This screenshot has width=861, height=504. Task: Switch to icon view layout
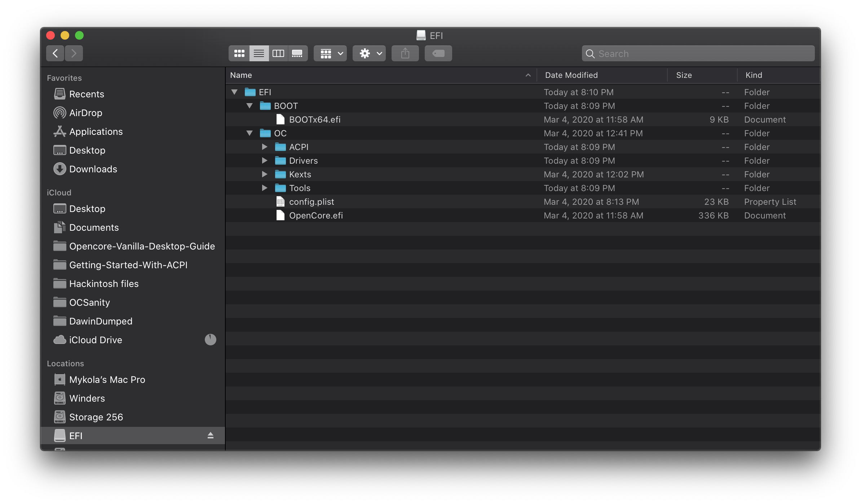(239, 53)
